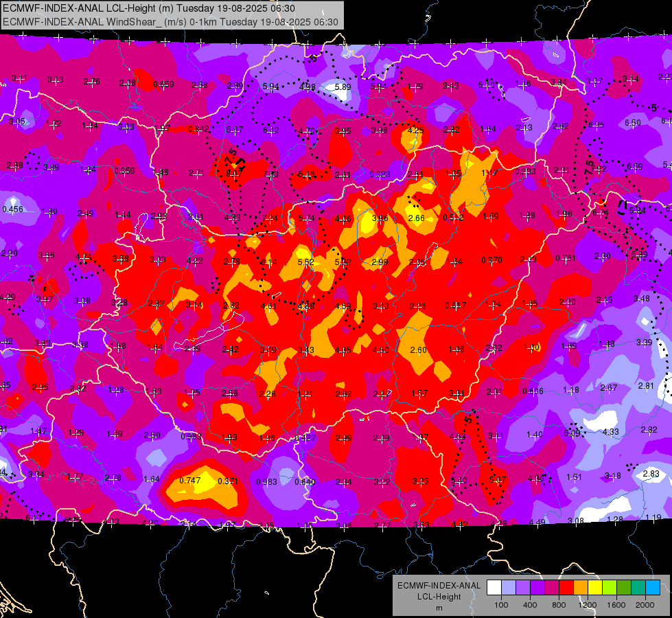Image resolution: width=672 pixels, height=618 pixels.
Task: Click the wind shear value '0.606'
Action: pos(533,391)
